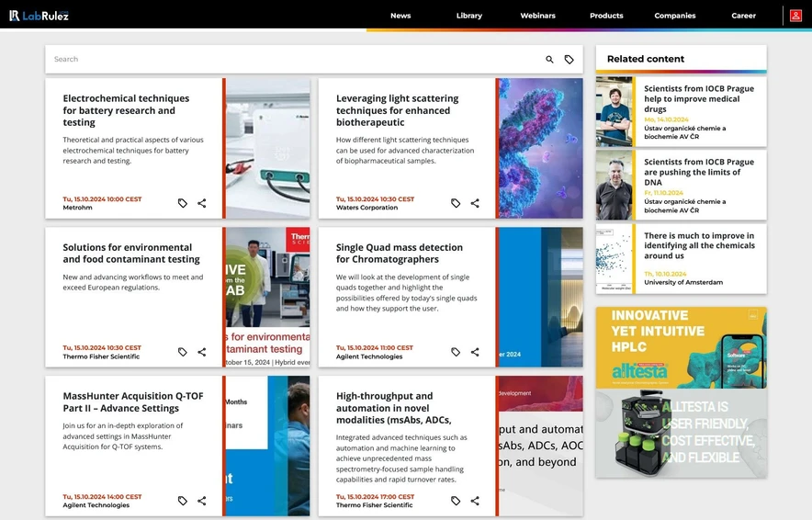Open the tag filter icon in search bar
Viewport: 812px width, 520px height.
569,60
